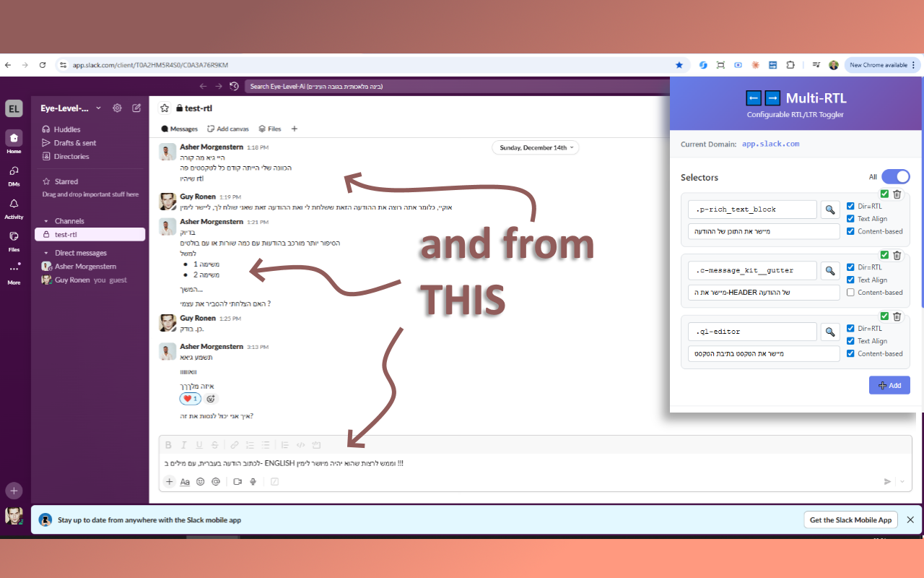Open Eye-Level workspace name dropdown
This screenshot has width=924, height=578.
[71, 108]
